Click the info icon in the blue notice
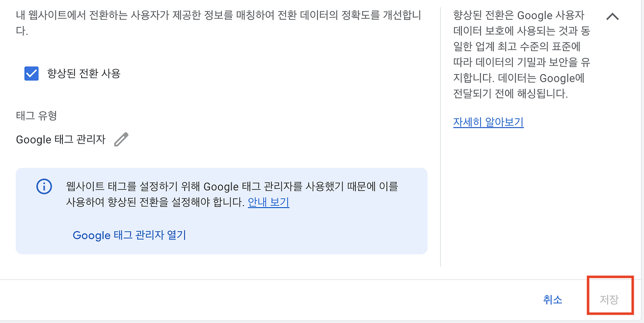The width and height of the screenshot is (644, 323). 44,186
